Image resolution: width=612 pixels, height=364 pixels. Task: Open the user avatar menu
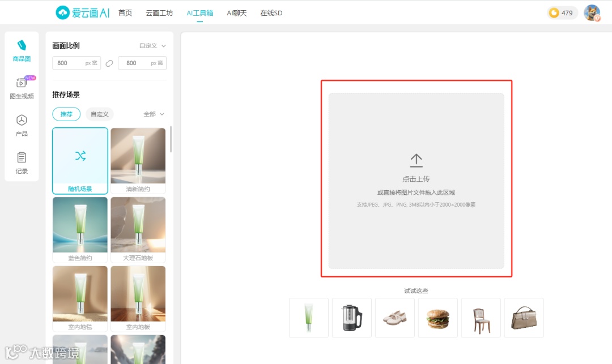pyautogui.click(x=592, y=13)
